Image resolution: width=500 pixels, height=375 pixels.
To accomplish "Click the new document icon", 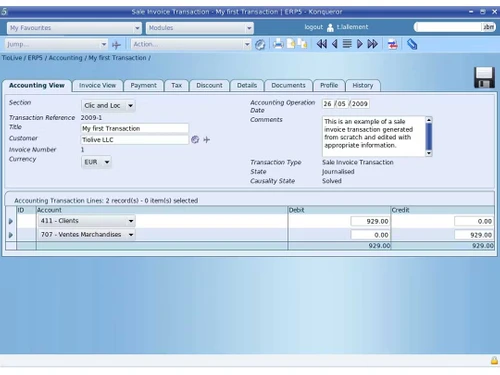I will click(291, 44).
